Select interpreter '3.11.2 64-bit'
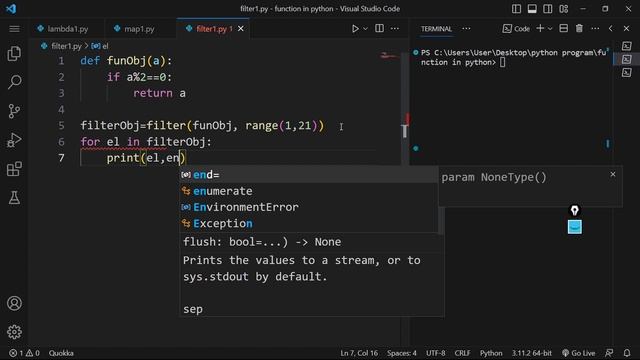The height and width of the screenshot is (360, 640). click(531, 353)
